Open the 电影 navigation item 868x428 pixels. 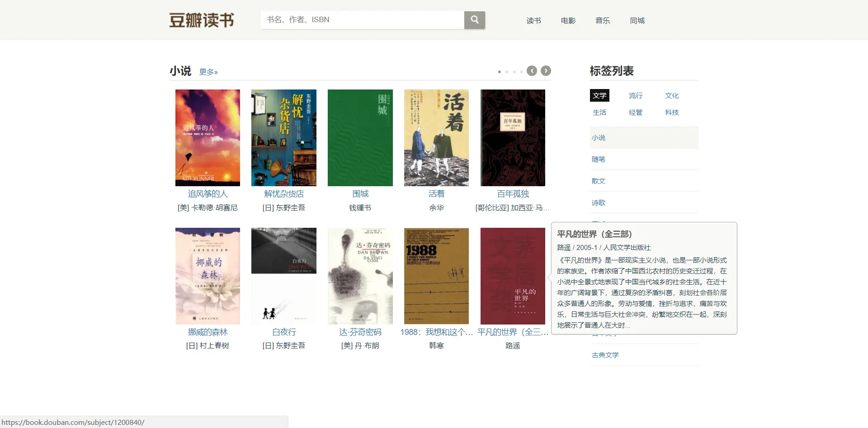pos(568,20)
